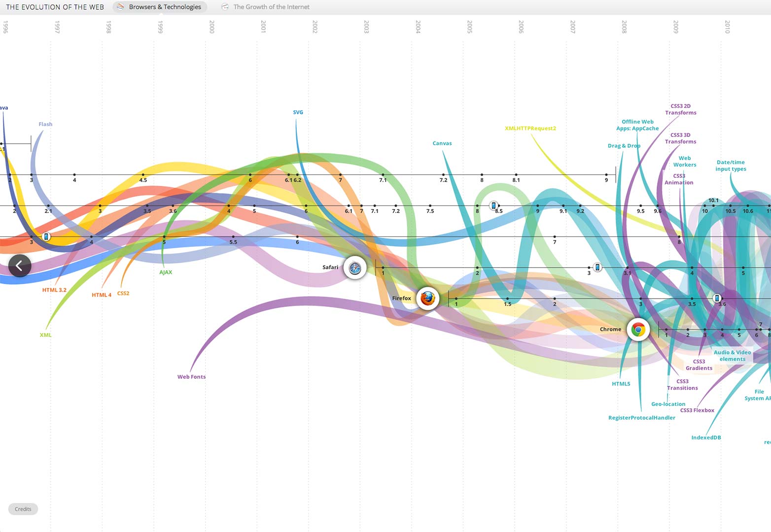Select the HTML 4 label
This screenshot has height=532, width=771.
tap(102, 295)
